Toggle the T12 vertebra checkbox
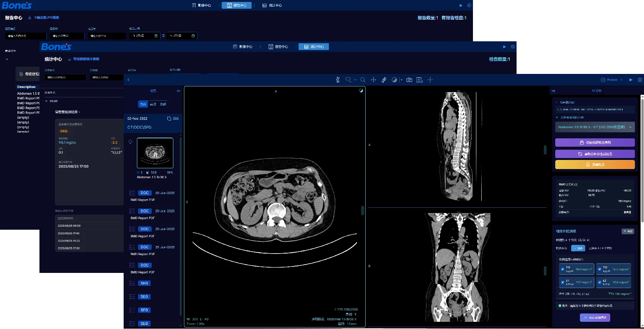This screenshot has height=329, width=644. 600,269
